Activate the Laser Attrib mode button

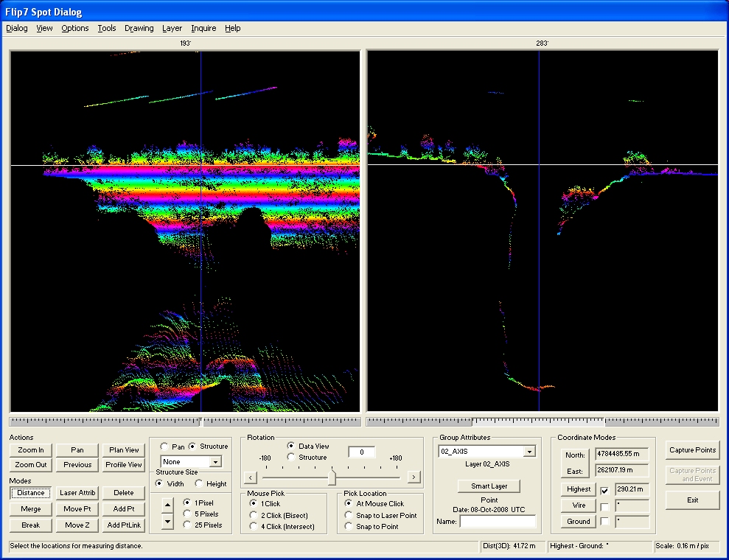point(77,493)
